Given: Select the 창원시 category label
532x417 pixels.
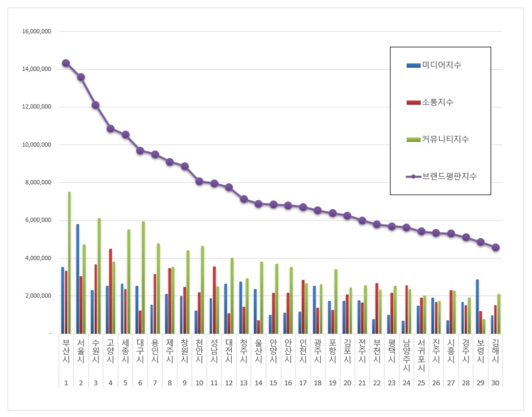Looking at the screenshot, I should click(184, 350).
